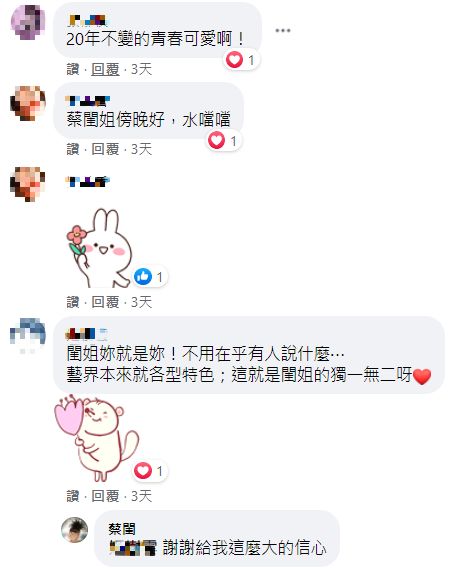Like the 蔡閏姐傍晚好 comment
451x571 pixels.
click(73, 149)
